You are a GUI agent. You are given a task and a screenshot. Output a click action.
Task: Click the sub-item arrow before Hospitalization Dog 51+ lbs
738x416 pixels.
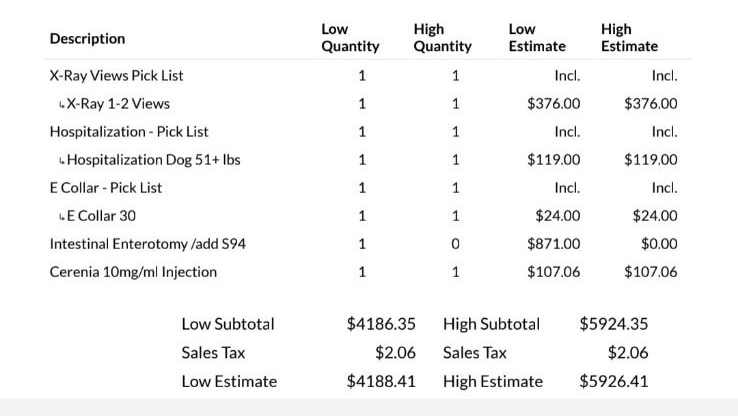click(x=62, y=161)
